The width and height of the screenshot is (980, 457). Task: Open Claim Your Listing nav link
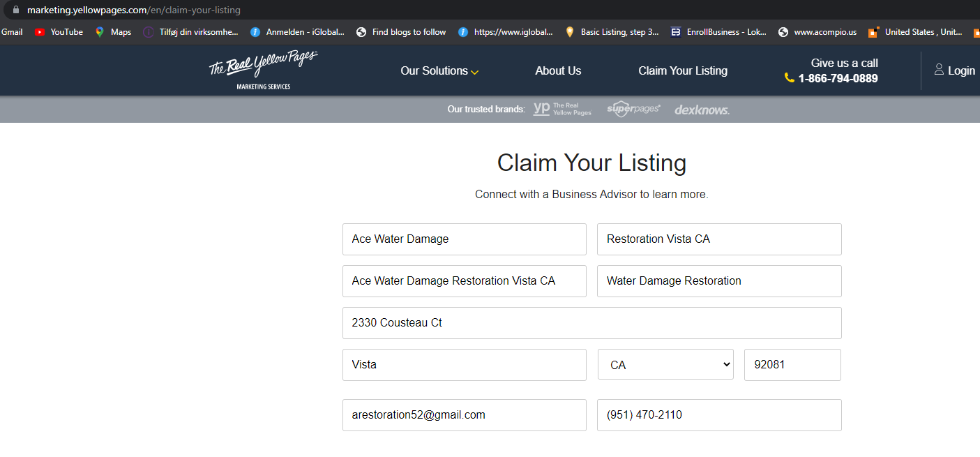point(683,70)
